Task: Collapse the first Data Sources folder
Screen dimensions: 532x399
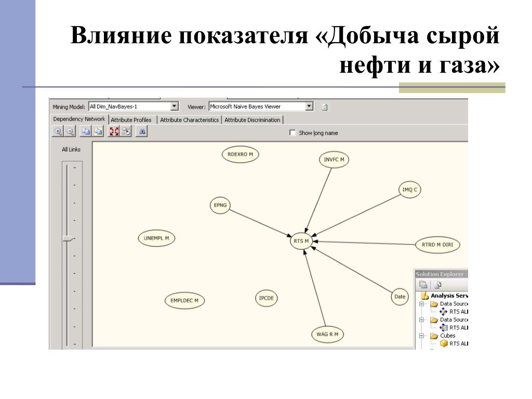Action: [x=422, y=304]
